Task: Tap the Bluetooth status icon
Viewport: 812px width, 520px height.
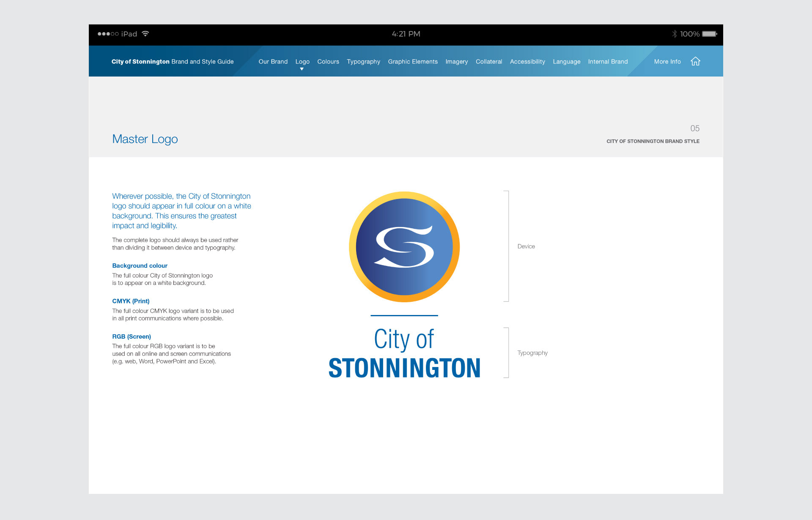Action: 674,34
